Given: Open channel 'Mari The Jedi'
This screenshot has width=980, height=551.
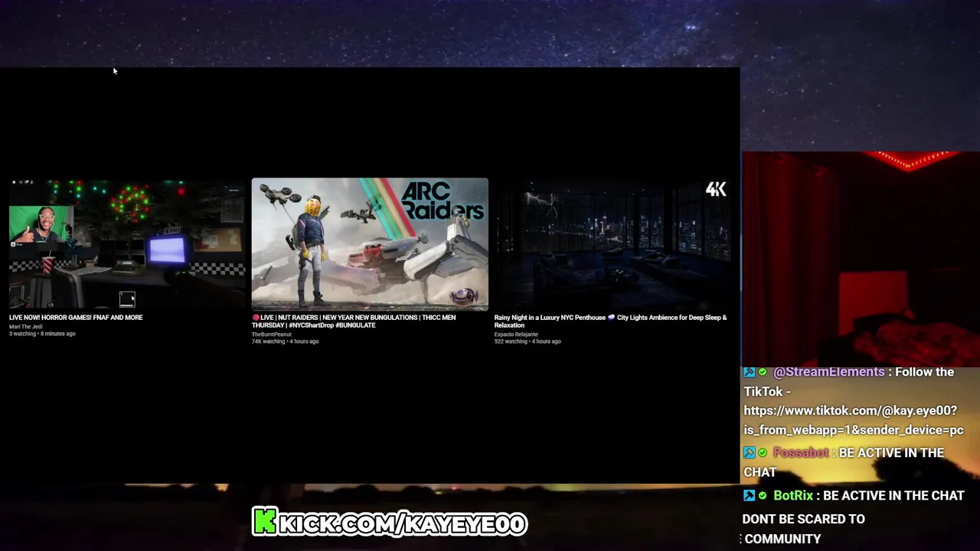Looking at the screenshot, I should (x=26, y=327).
